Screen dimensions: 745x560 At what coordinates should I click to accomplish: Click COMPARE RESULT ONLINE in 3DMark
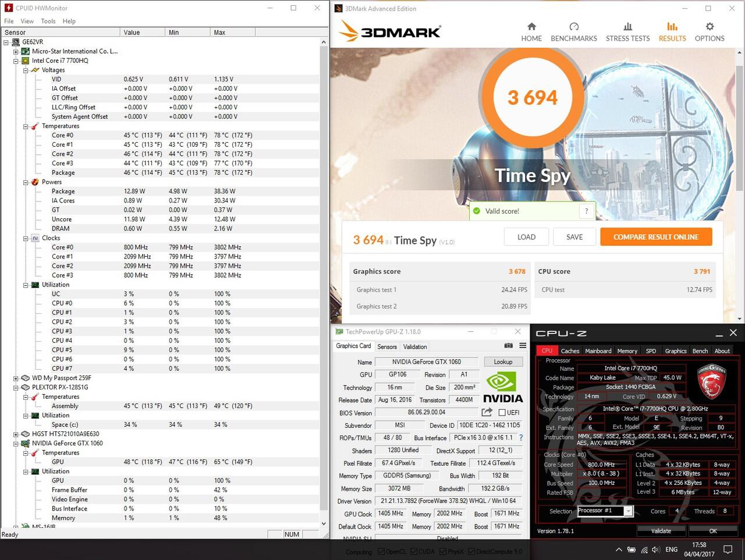point(656,237)
